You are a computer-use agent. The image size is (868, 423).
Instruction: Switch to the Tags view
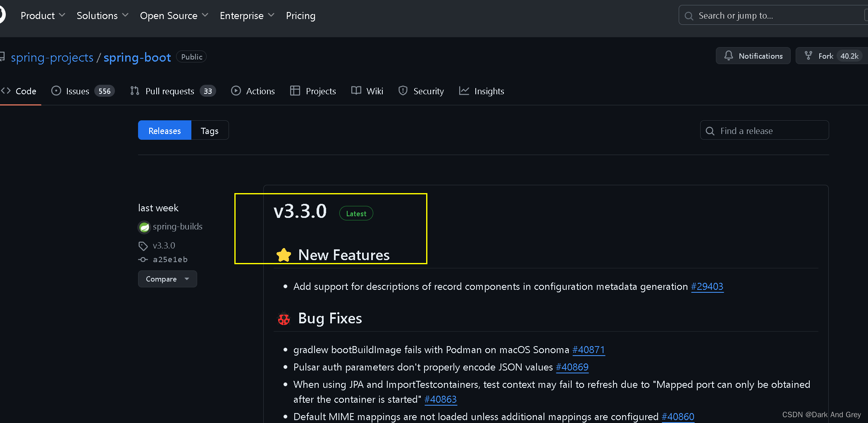pyautogui.click(x=210, y=130)
